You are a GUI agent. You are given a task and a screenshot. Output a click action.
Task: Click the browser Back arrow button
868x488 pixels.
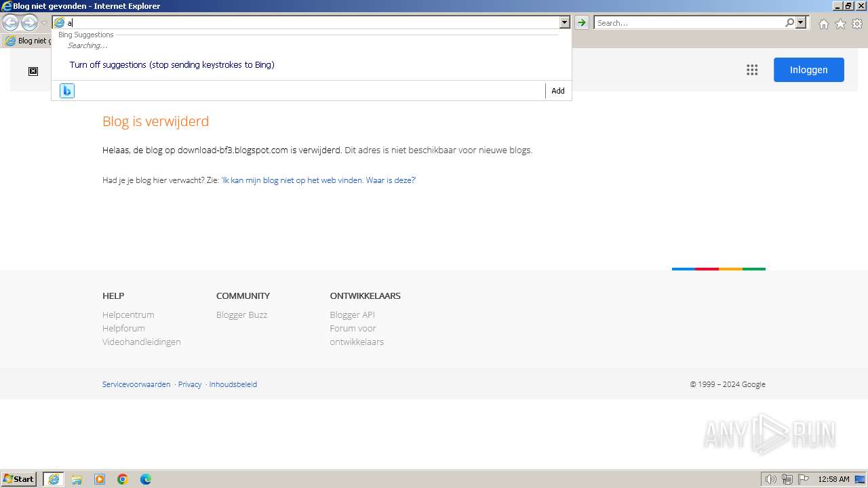pyautogui.click(x=10, y=22)
